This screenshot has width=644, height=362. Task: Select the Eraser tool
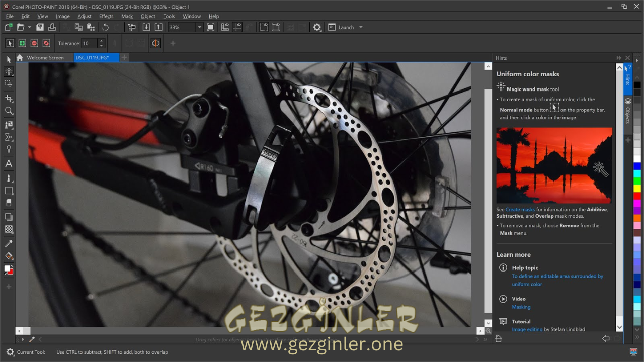tap(9, 203)
